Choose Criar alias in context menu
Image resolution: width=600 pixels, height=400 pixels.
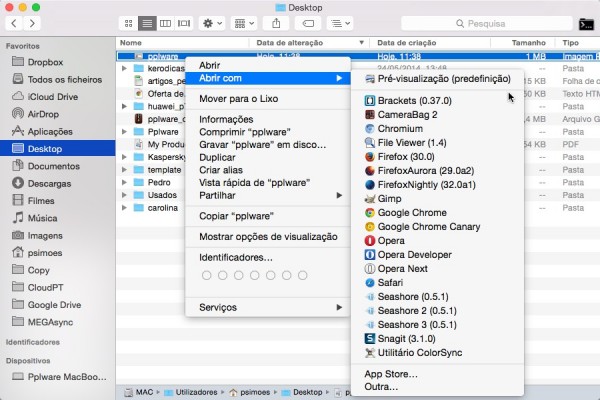tap(267, 170)
